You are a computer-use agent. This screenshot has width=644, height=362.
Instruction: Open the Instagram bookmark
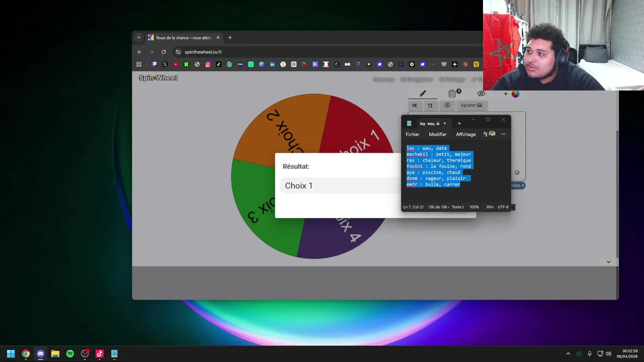208,64
